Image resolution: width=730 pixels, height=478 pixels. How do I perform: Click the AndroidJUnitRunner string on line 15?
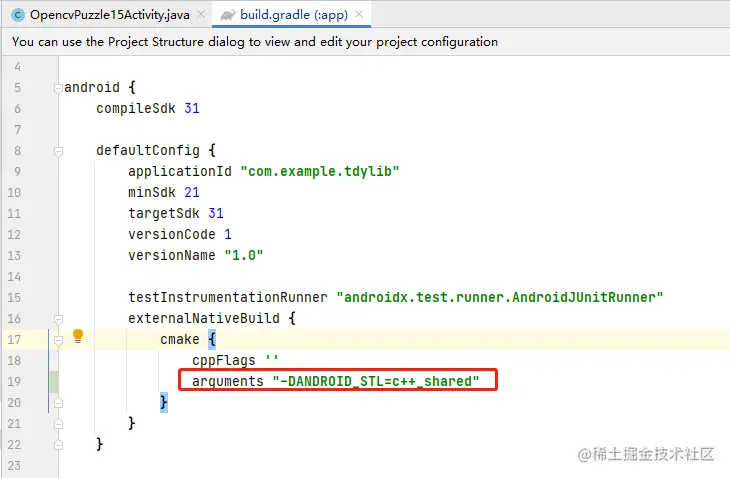coord(500,297)
